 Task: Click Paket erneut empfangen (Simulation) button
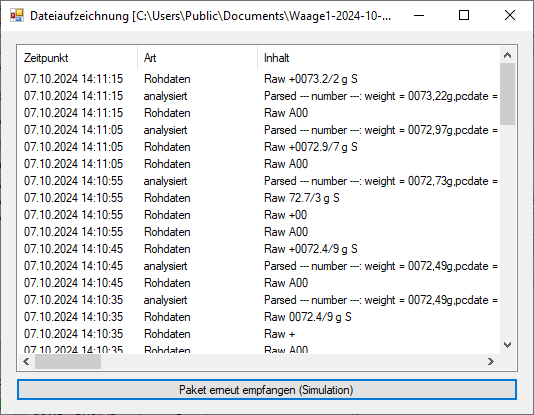pos(267,390)
